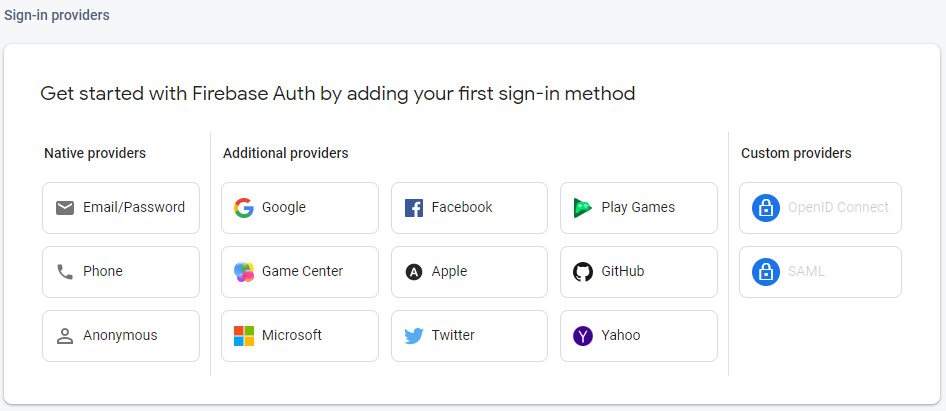Click the OpenID Connect lock icon
Screen dimensions: 946x411
[x=765, y=208]
